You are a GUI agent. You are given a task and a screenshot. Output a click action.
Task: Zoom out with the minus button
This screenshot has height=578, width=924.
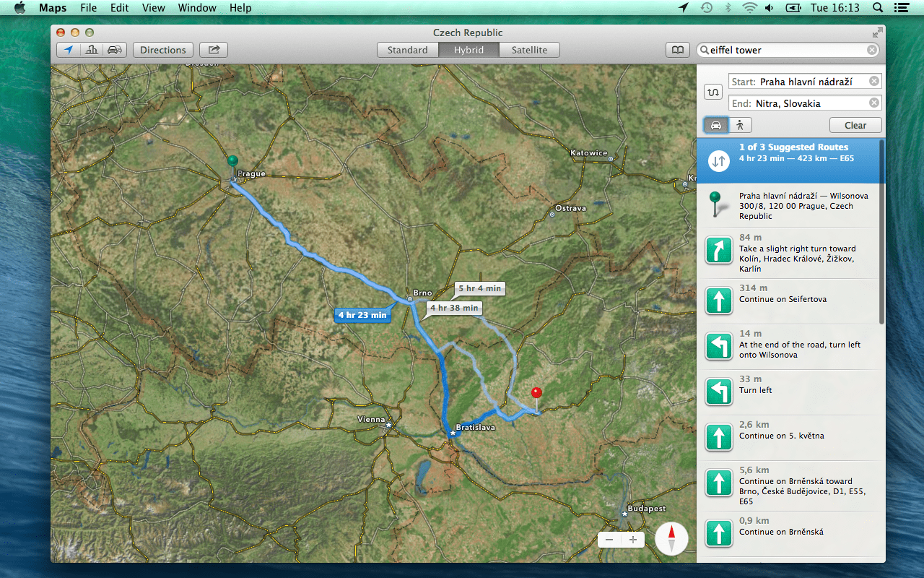tap(609, 540)
